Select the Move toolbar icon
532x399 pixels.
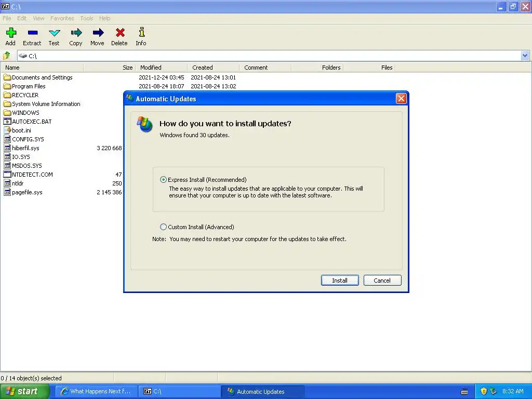tap(98, 33)
